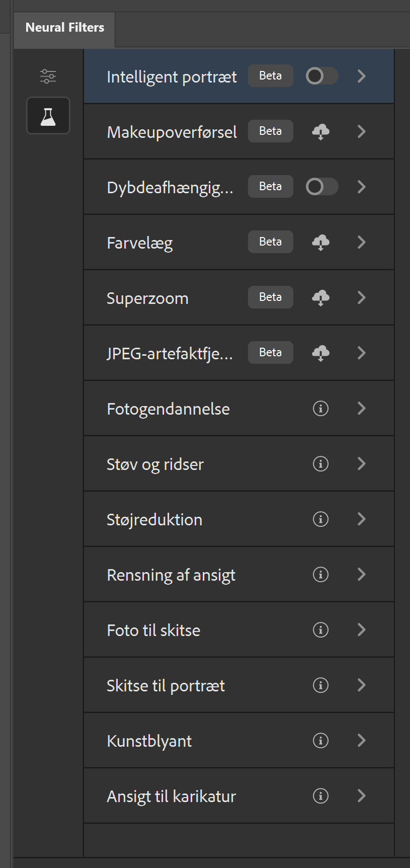Expand the Foto til skitse arrow
The height and width of the screenshot is (868, 410).
361,630
